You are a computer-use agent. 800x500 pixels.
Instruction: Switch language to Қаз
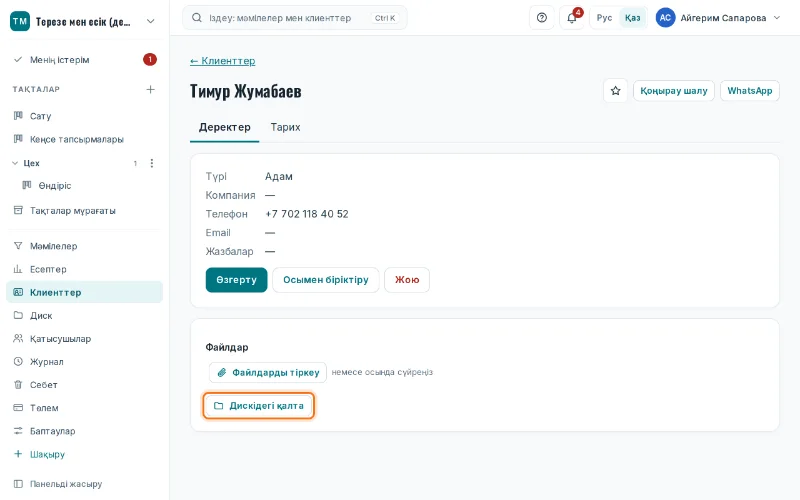click(x=633, y=18)
